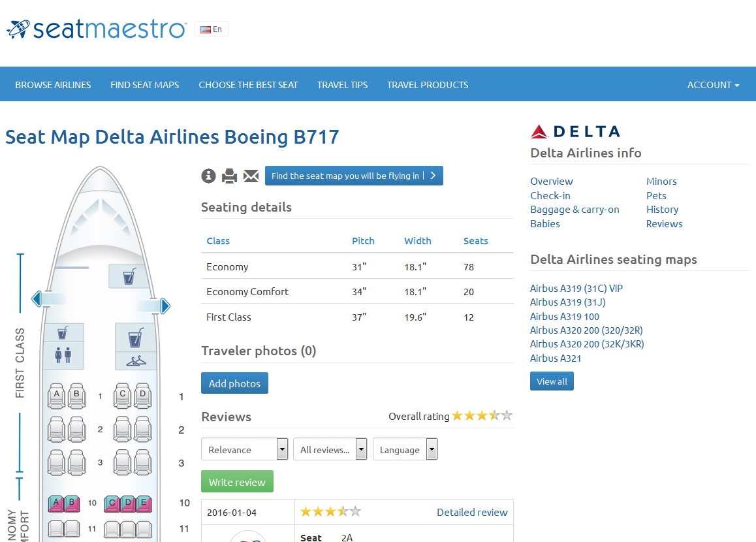
Task: Click the printer icon
Action: [x=229, y=176]
